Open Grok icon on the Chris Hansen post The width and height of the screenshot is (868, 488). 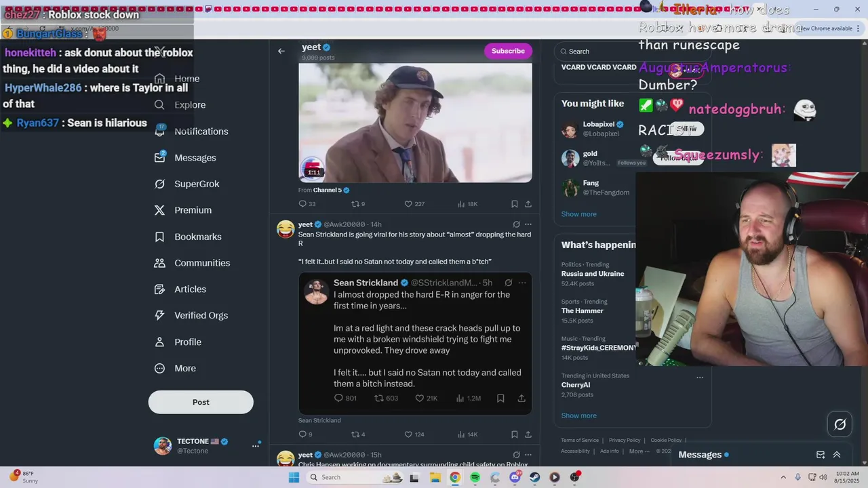516,455
